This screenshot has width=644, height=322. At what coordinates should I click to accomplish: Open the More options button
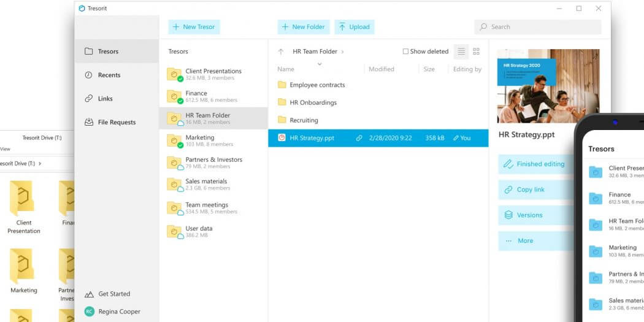click(536, 240)
